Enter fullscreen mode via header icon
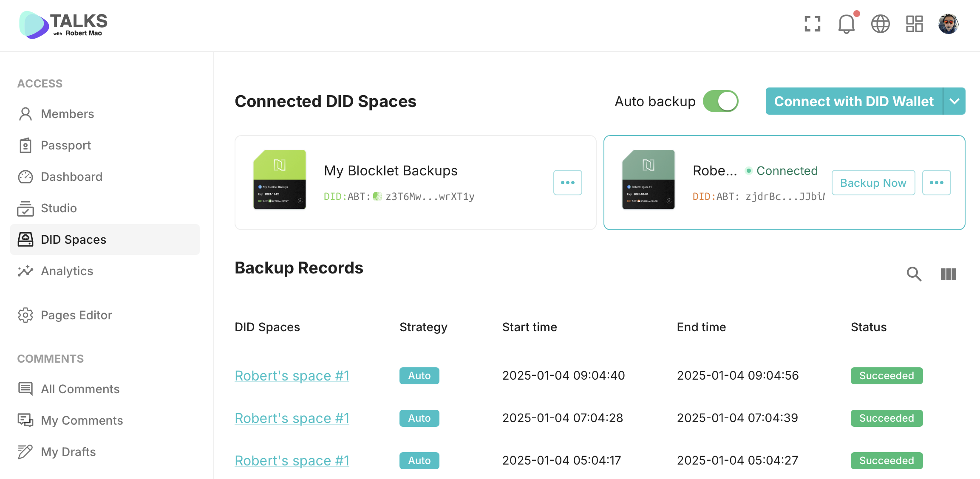The height and width of the screenshot is (479, 980). pyautogui.click(x=812, y=24)
